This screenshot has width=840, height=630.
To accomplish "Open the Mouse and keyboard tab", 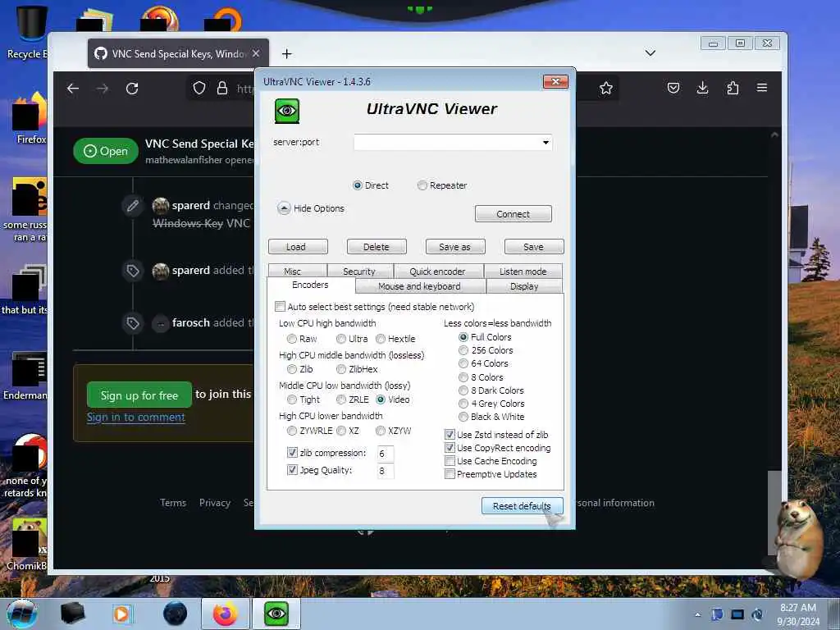I will [419, 286].
